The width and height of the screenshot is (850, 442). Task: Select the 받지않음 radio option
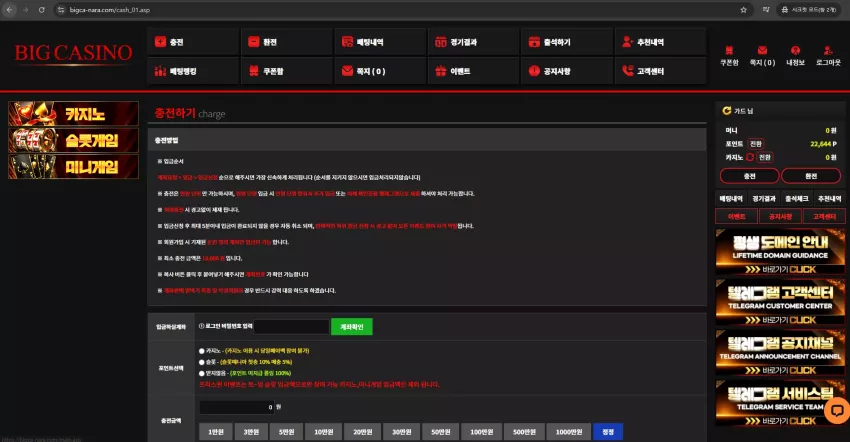[202, 373]
